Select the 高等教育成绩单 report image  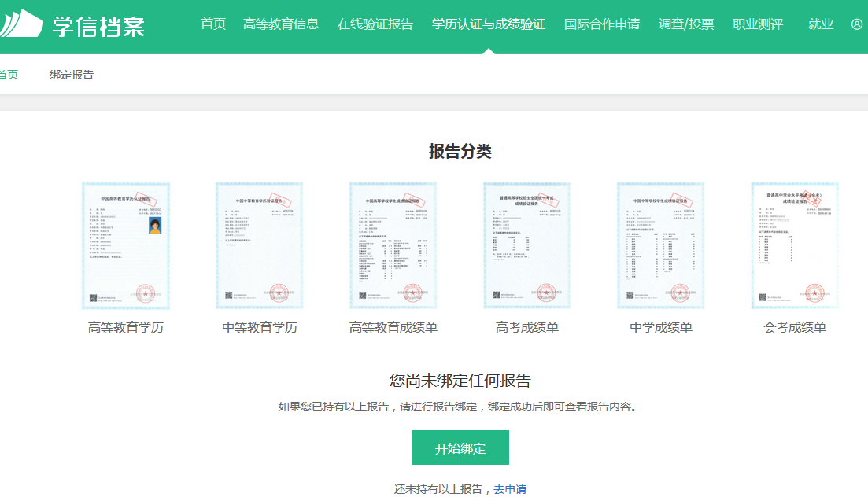(x=393, y=246)
